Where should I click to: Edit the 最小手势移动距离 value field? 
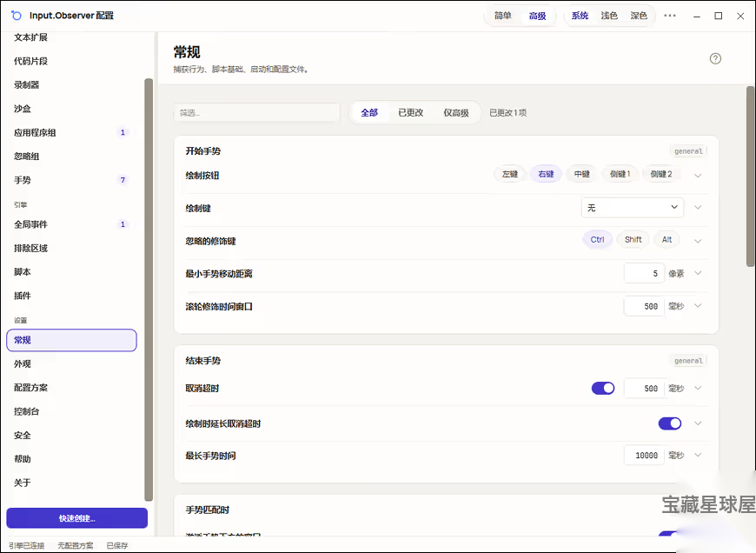[x=644, y=273]
